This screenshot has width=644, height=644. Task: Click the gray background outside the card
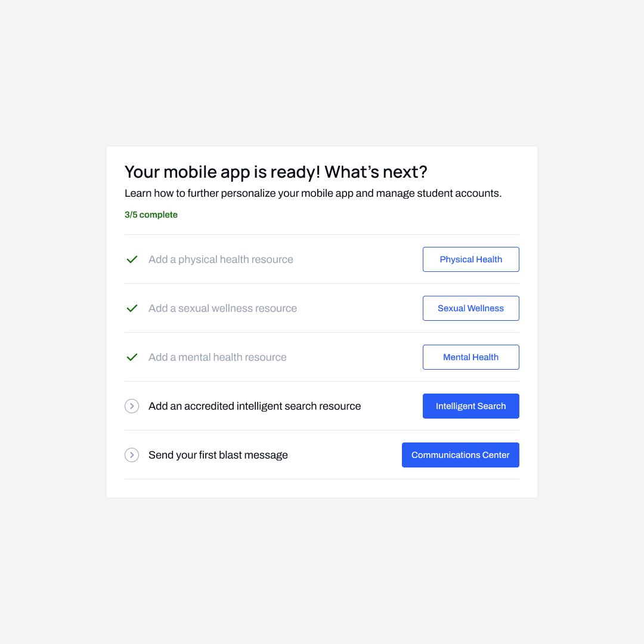point(322,566)
